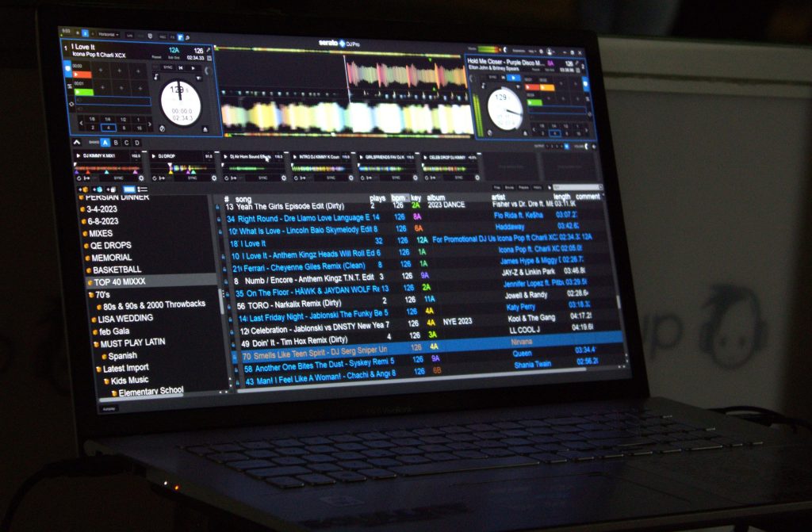Play the DJ KIMMY K MIX1 sample
The image size is (812, 532).
tap(79, 155)
